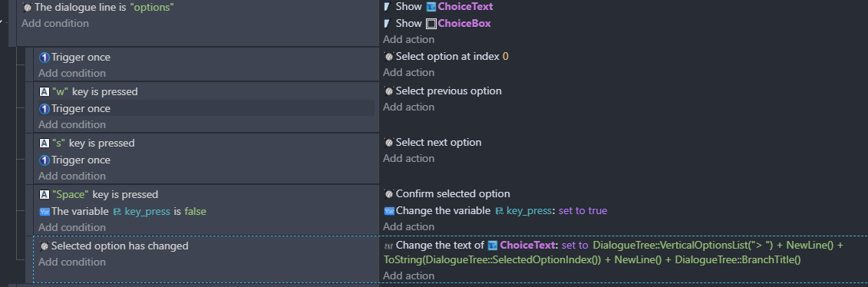Select the "options" dialogue line parameter
Image resolution: width=868 pixels, height=287 pixels.
point(152,8)
